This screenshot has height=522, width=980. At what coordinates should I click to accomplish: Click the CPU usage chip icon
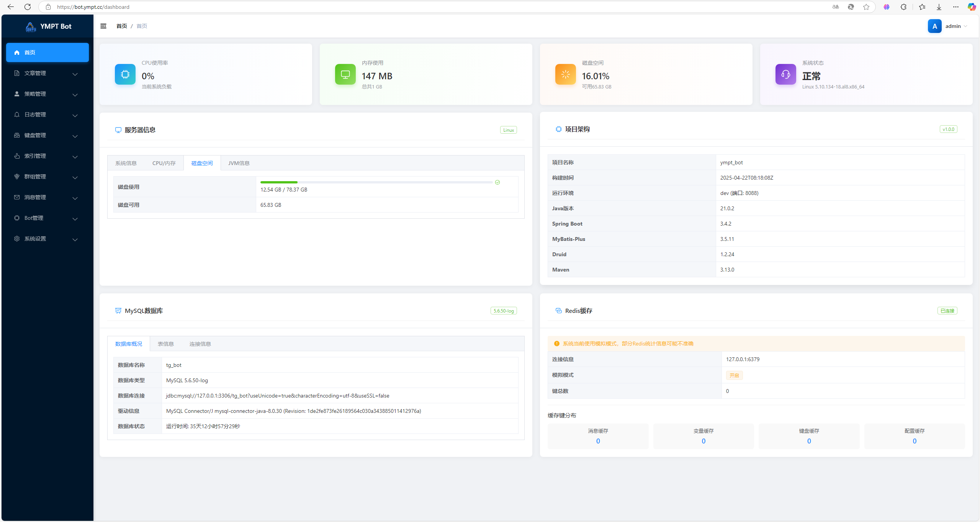click(x=125, y=74)
